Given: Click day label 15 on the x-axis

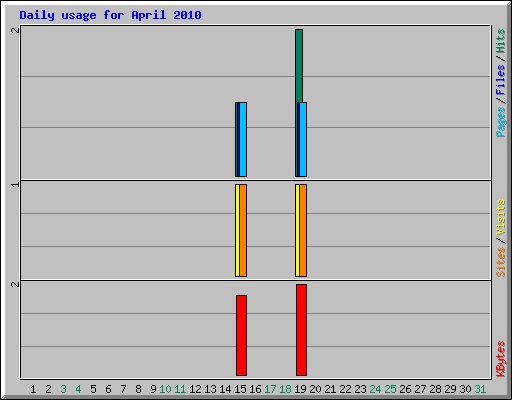Looking at the screenshot, I should pos(240,389).
